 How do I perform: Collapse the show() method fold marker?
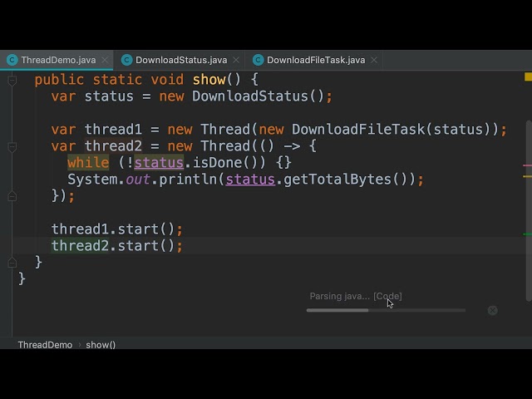point(12,81)
